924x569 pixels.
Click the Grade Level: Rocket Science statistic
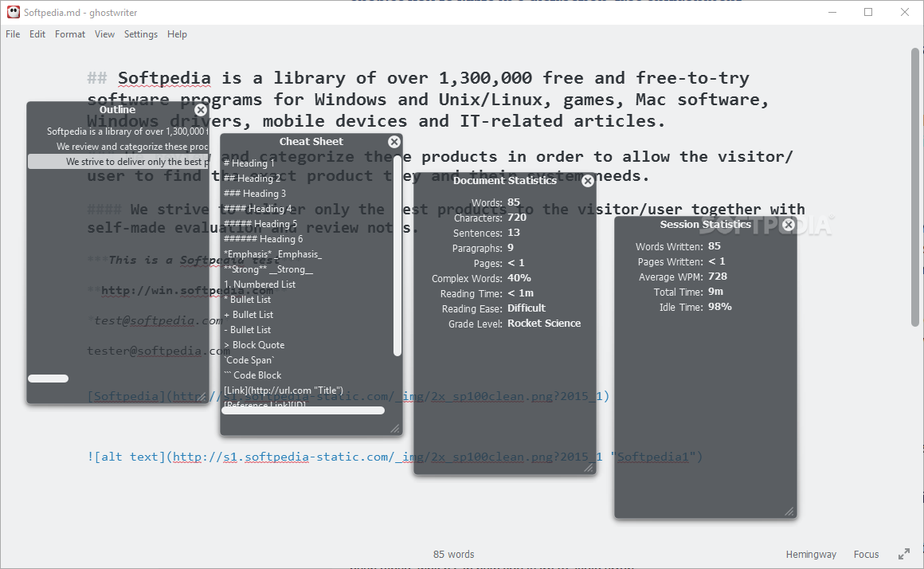click(x=515, y=324)
